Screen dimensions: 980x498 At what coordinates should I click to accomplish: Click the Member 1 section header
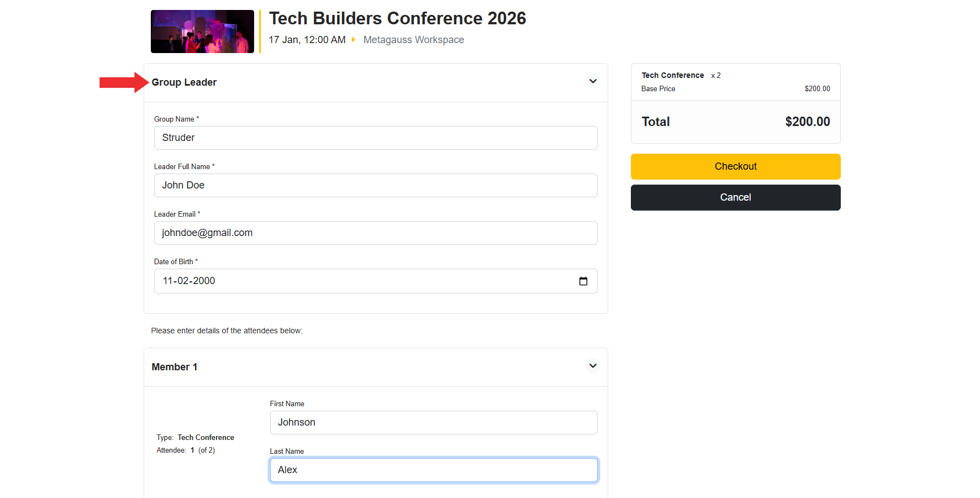pyautogui.click(x=175, y=367)
